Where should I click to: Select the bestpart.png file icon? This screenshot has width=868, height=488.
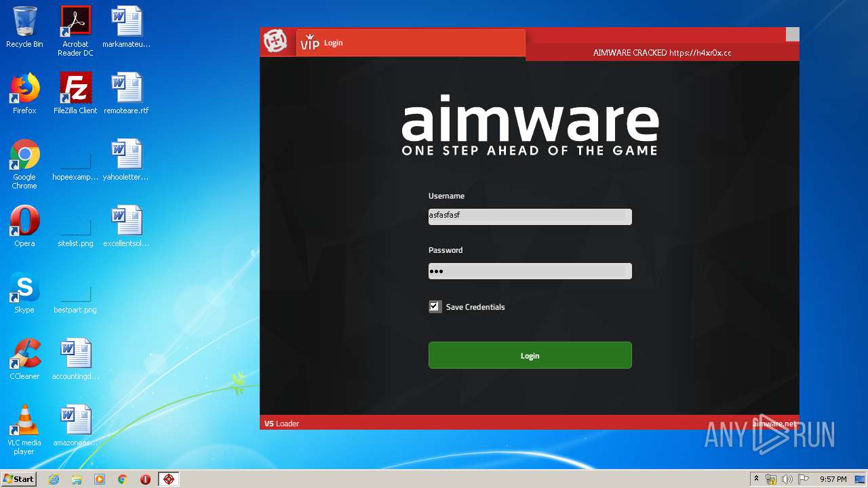75,300
